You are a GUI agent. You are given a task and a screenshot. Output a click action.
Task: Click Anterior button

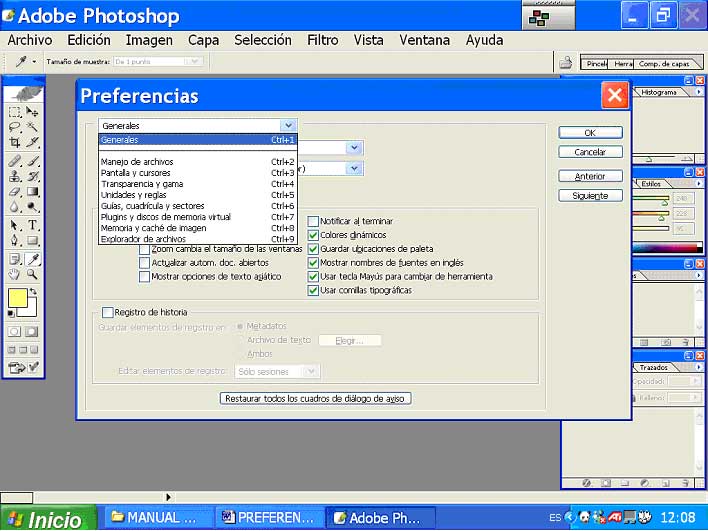tap(590, 176)
